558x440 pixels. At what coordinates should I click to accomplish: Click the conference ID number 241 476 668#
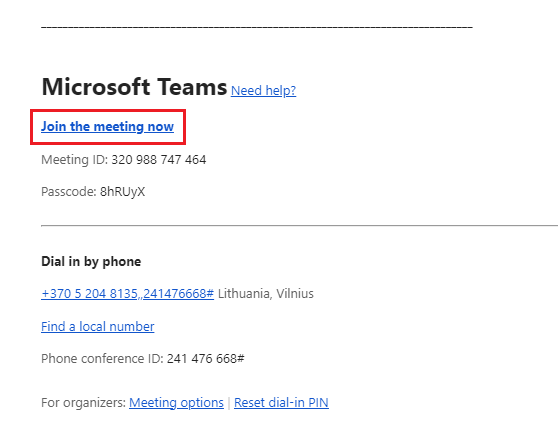[x=206, y=358]
